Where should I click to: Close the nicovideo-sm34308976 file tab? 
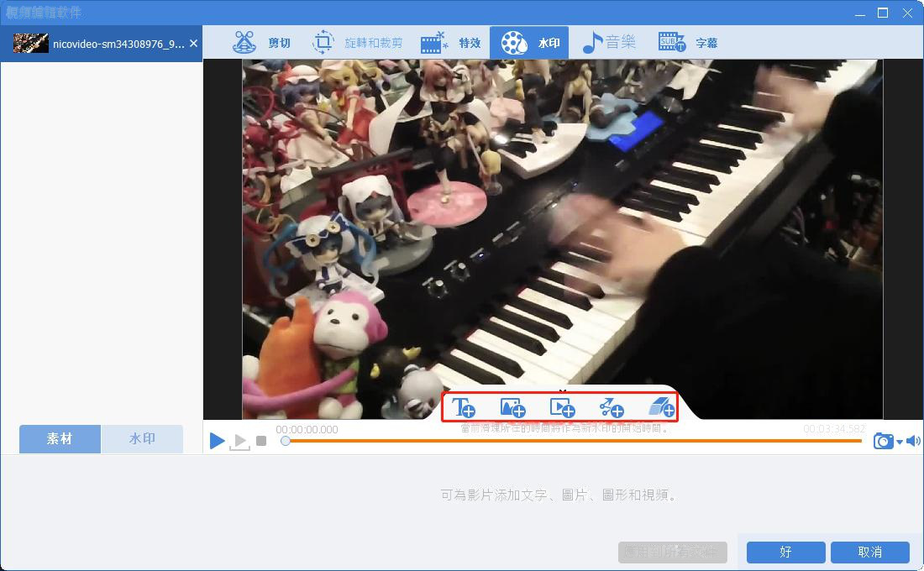click(x=193, y=44)
